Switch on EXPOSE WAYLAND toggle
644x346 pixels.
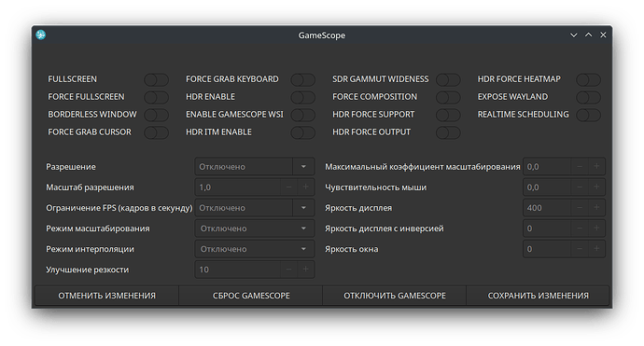(x=588, y=97)
